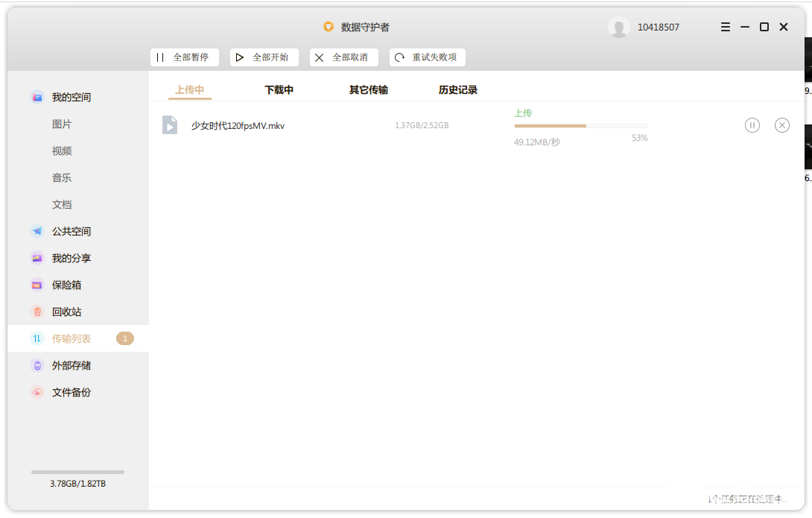Click 重试失败项 to retry failed items

pos(427,57)
